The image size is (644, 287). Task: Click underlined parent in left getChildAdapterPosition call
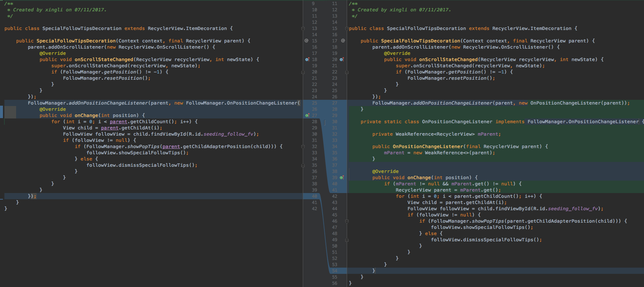(171, 146)
